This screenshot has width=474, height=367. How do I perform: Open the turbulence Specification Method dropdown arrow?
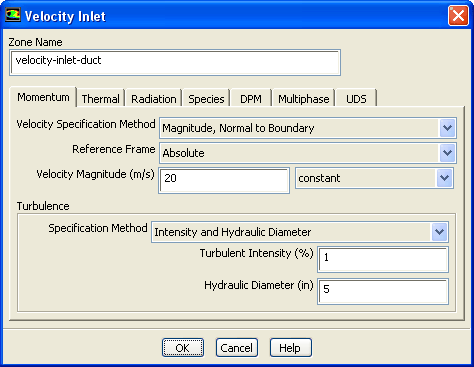click(439, 232)
